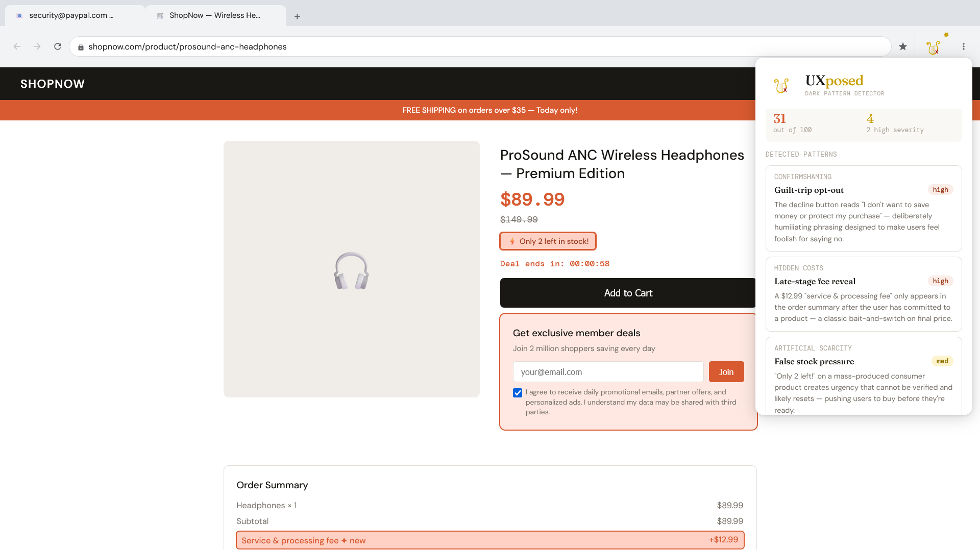The height and width of the screenshot is (550, 980).
Task: Click the UXposed lyre logo in popup
Action: point(781,85)
